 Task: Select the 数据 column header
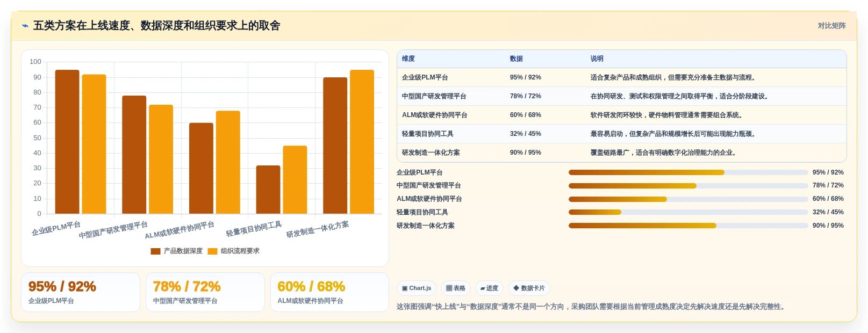517,59
